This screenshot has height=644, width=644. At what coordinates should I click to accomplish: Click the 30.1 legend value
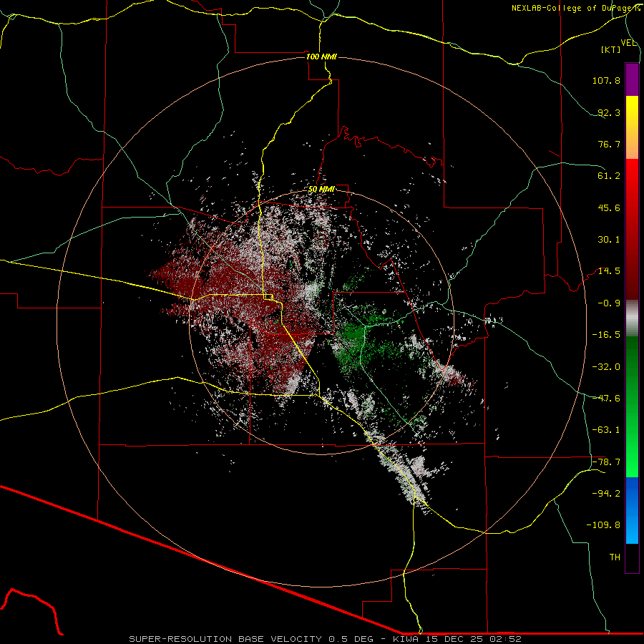coord(609,240)
